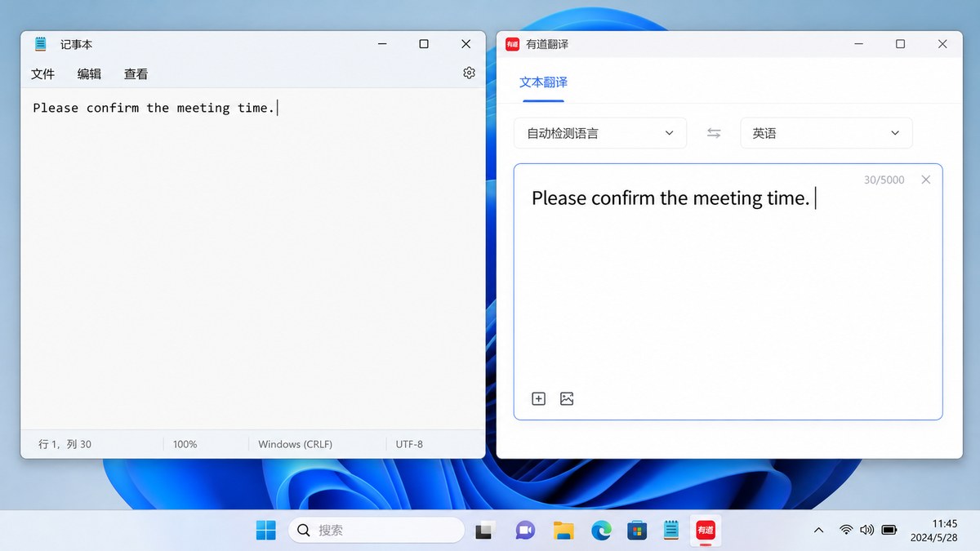Image resolution: width=980 pixels, height=551 pixels.
Task: Open Task View from taskbar
Action: point(486,531)
